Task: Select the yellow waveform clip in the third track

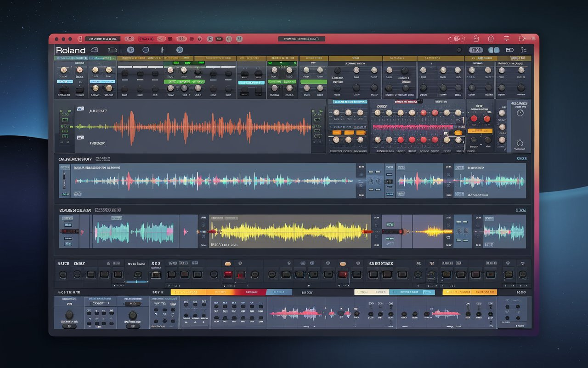Action: coord(290,231)
